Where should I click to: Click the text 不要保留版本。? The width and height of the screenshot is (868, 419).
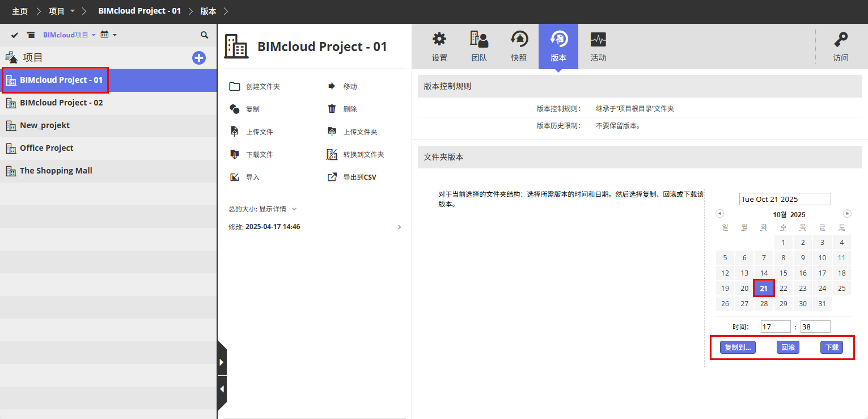618,125
